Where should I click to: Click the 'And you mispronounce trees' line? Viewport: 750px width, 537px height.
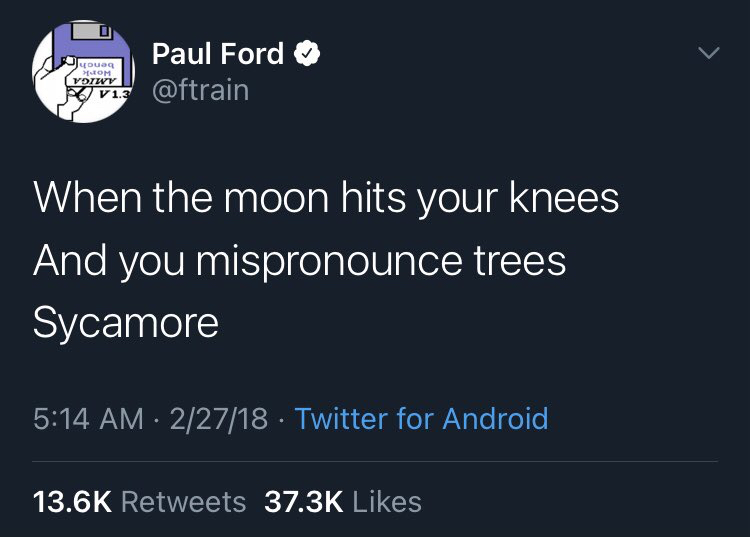click(299, 261)
